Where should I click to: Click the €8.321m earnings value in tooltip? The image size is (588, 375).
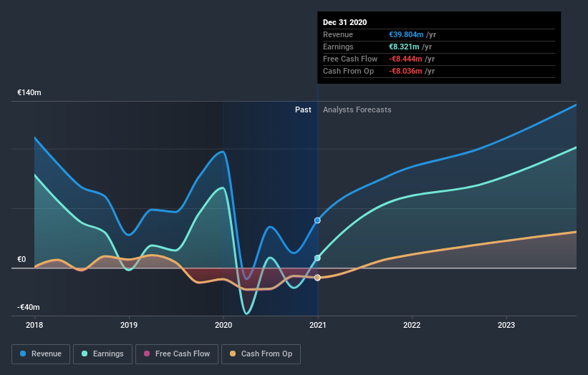pyautogui.click(x=404, y=47)
